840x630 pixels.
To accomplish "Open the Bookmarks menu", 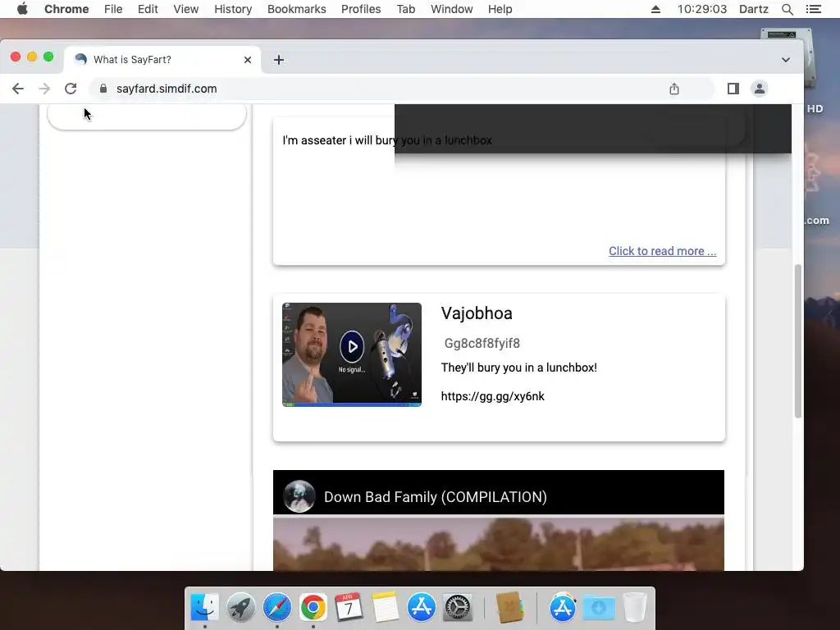I will [x=296, y=9].
